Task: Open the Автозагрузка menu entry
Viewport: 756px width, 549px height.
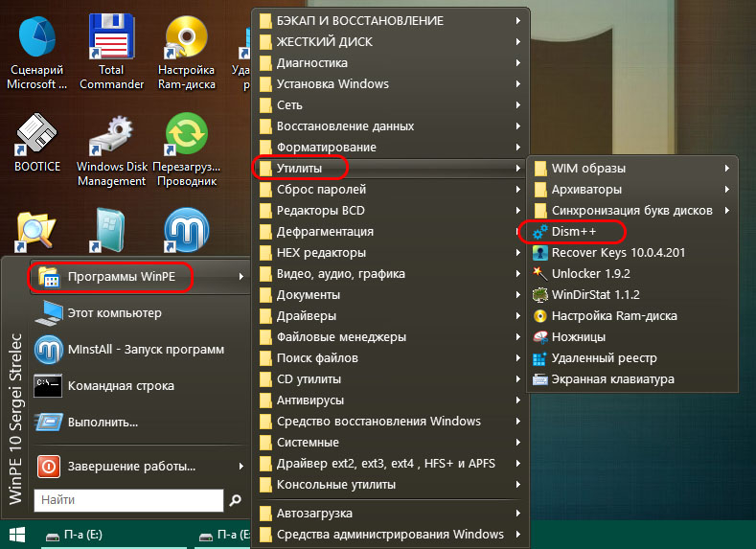Action: (390, 514)
